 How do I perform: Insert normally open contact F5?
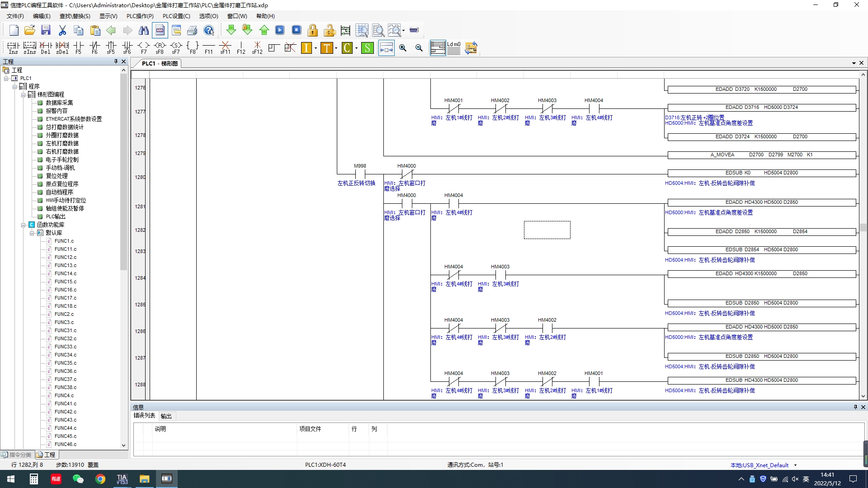78,47
